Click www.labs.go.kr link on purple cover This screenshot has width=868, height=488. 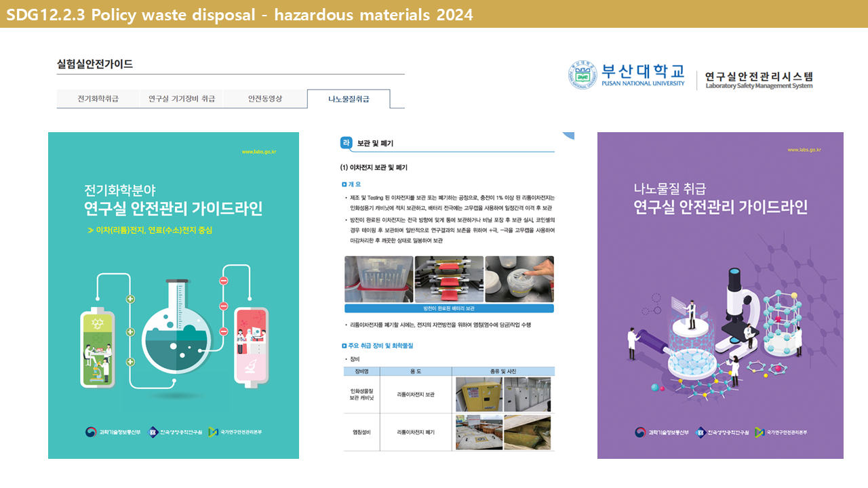[804, 150]
